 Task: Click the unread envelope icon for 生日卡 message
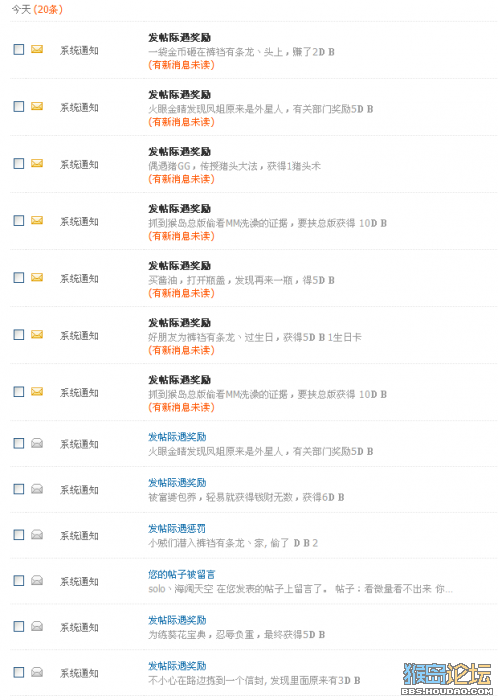37,334
